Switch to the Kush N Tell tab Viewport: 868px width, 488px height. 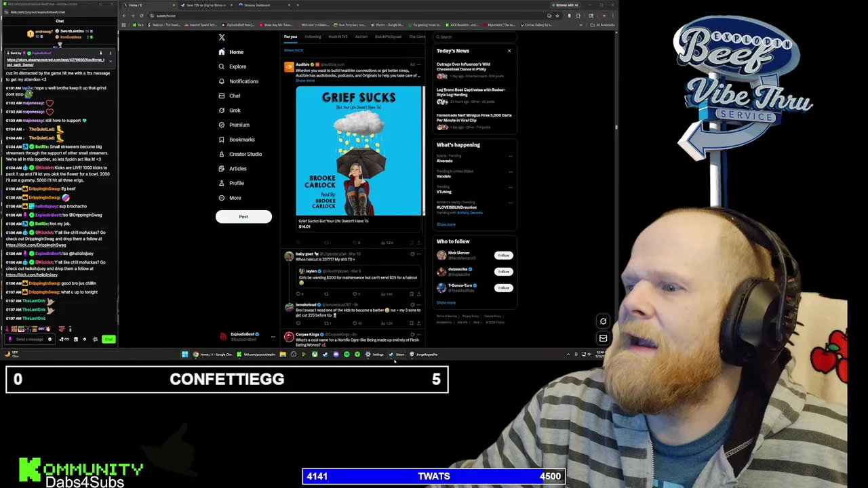tap(338, 37)
